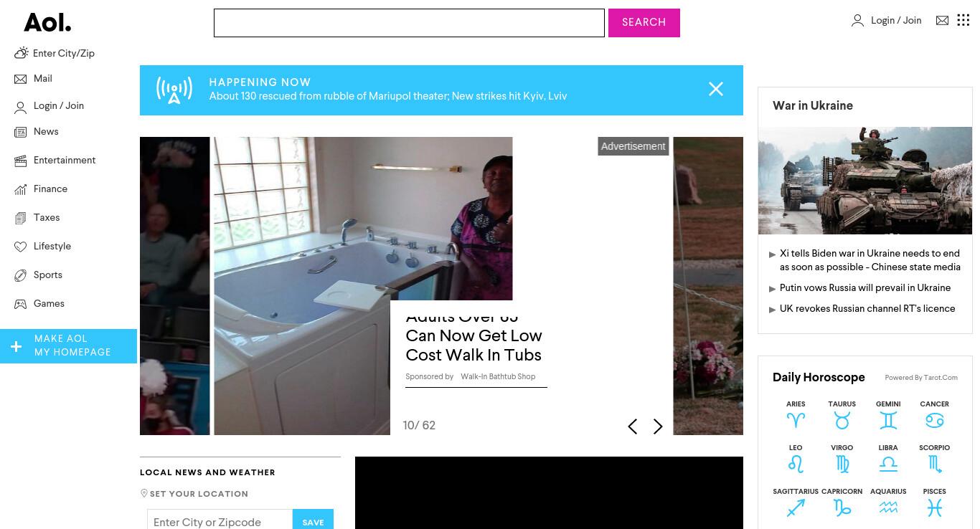Open the apps grid icon
The height and width of the screenshot is (529, 980).
click(x=963, y=21)
